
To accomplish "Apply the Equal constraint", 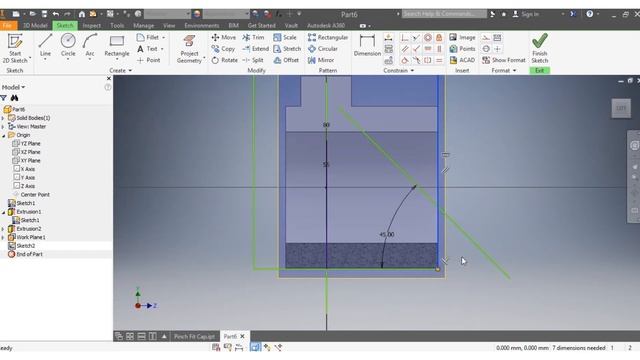I will (x=439, y=60).
